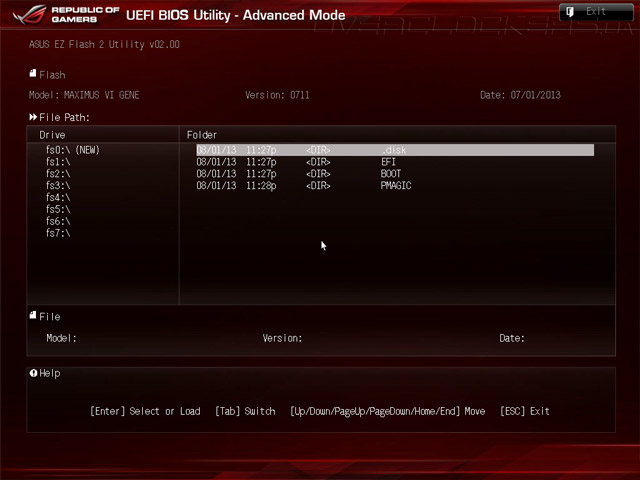This screenshot has height=480, width=640.
Task: Click the File section 'Model:' label
Action: coord(61,338)
